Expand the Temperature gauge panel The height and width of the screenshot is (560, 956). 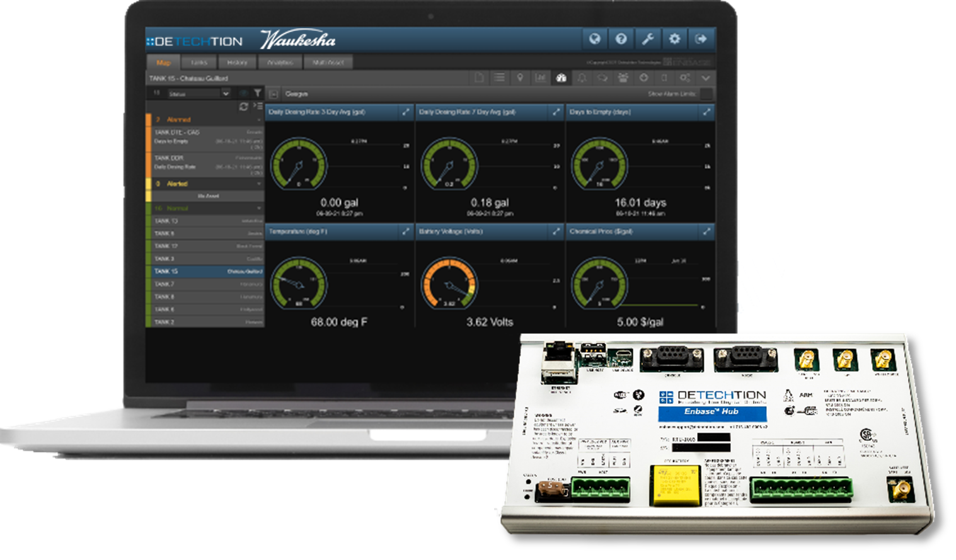tap(406, 232)
